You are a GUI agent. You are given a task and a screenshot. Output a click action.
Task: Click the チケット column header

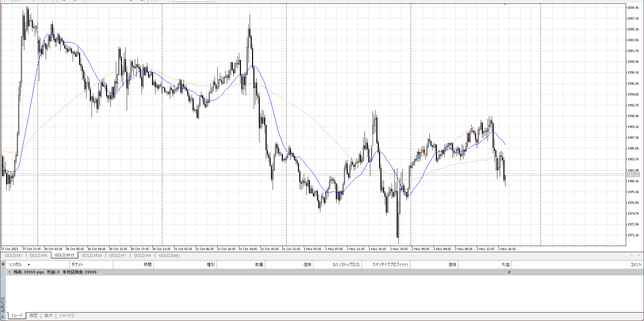coord(77,265)
